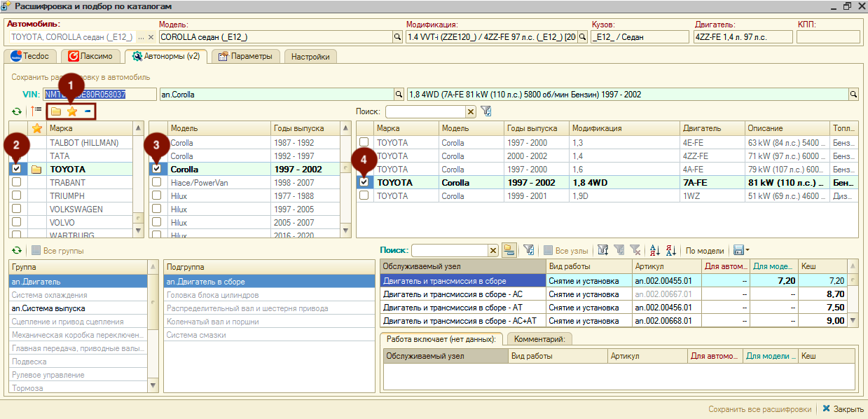Click the remove filter icon with red cross
This screenshot has width=868, height=419.
pyautogui.click(x=635, y=250)
